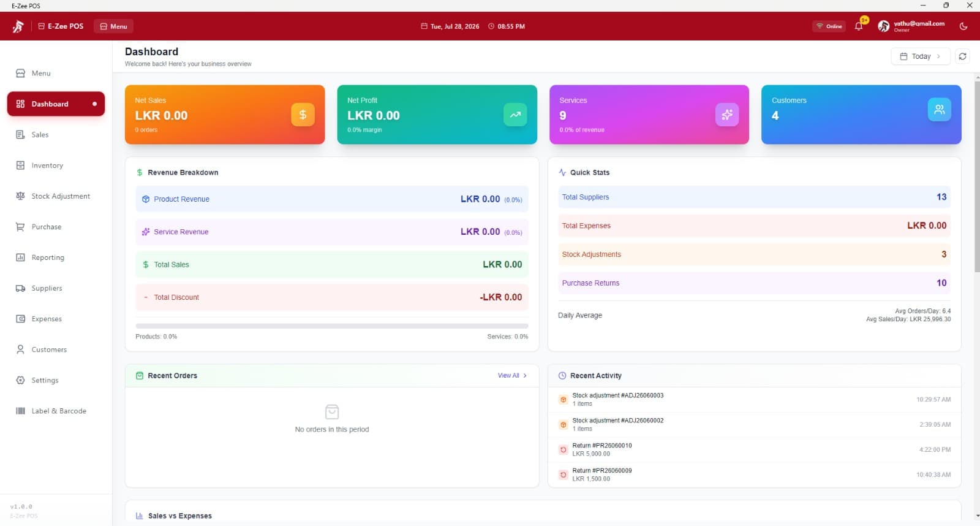980x526 pixels.
Task: Click the Stock adjustment #ADJ26060003 entry
Action: (x=754, y=400)
